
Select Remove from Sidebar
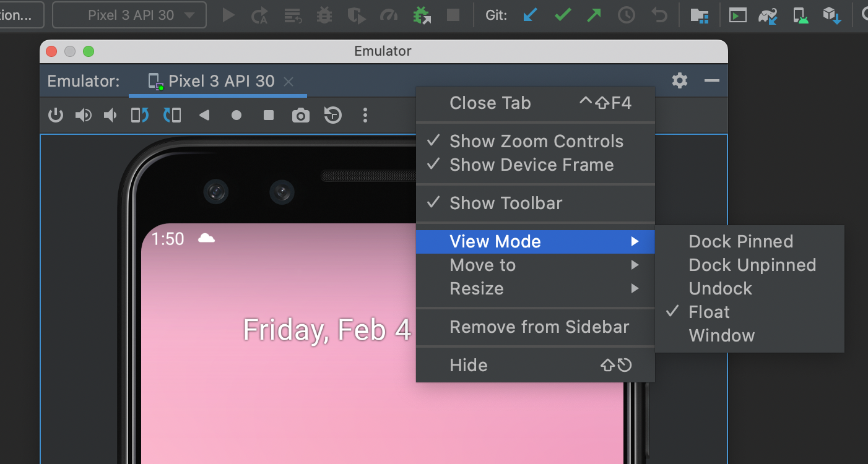536,327
